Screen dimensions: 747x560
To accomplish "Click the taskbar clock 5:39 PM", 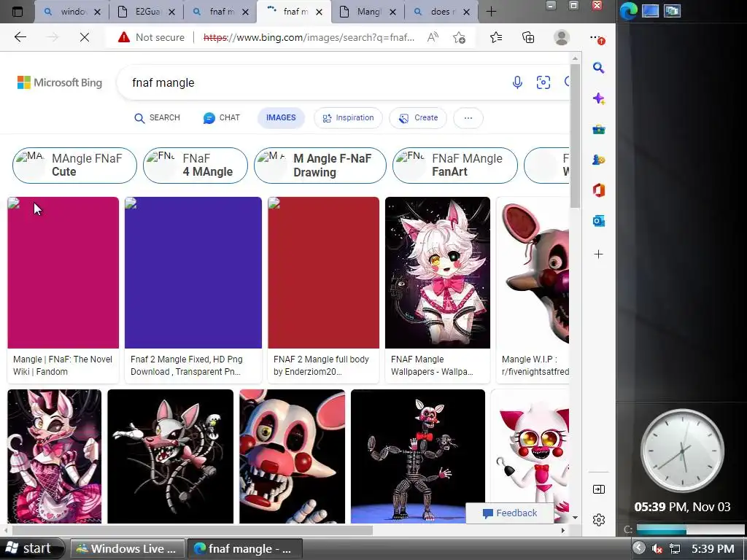I will [x=713, y=548].
